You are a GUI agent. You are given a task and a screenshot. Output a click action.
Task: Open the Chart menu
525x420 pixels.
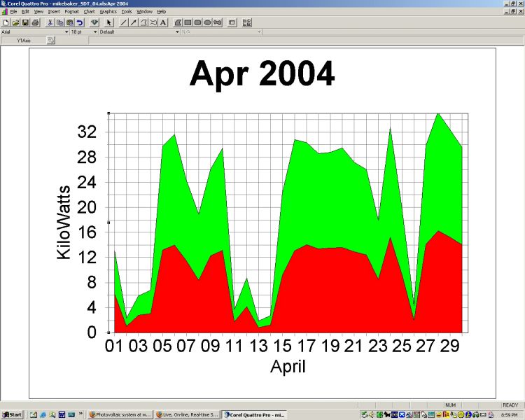pyautogui.click(x=89, y=12)
